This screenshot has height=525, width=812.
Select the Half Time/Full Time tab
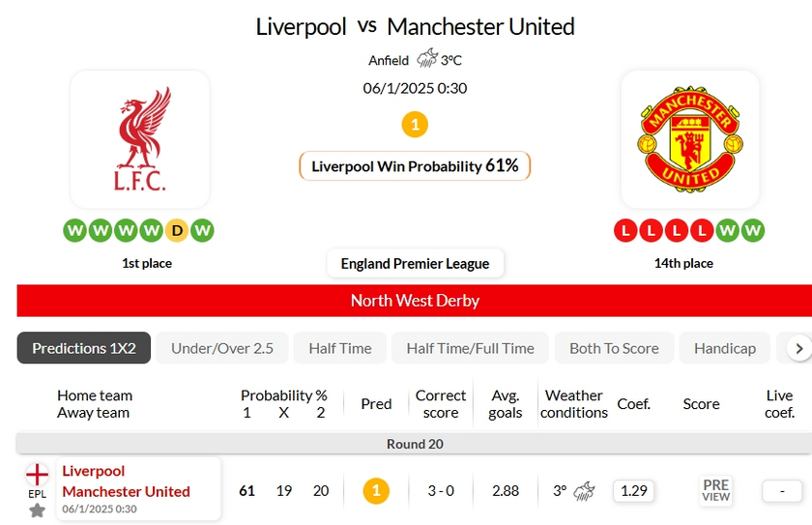pos(470,348)
